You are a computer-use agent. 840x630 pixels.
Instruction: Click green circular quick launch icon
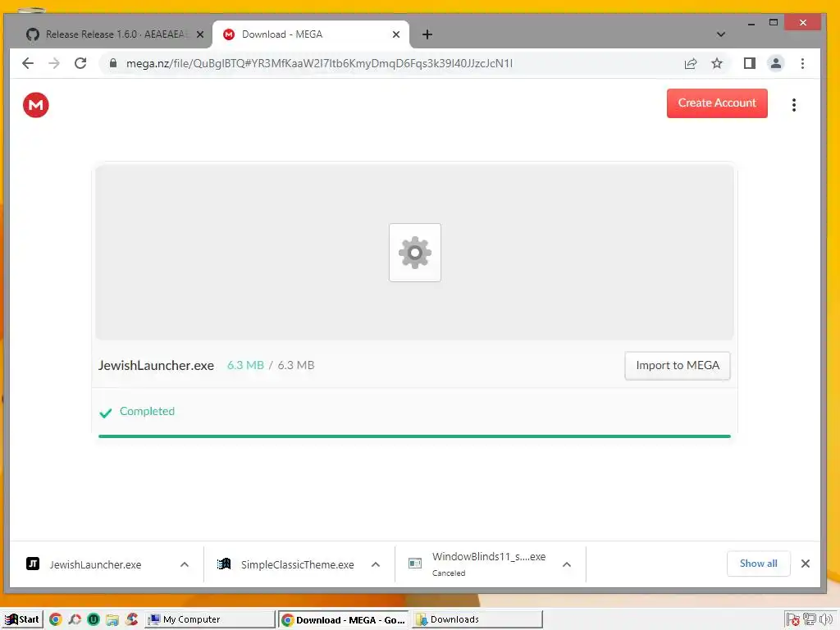click(x=94, y=619)
